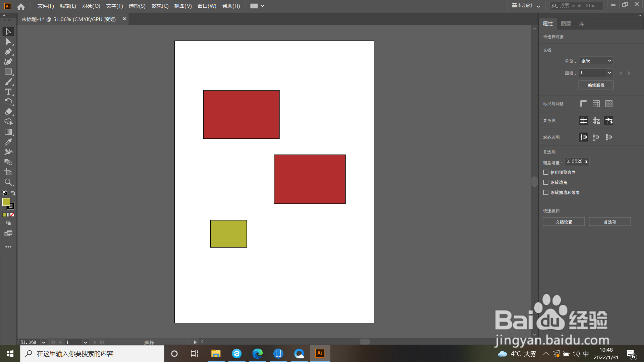Enable 使用预览边界 checkbox
The image size is (644, 362).
[x=546, y=172]
